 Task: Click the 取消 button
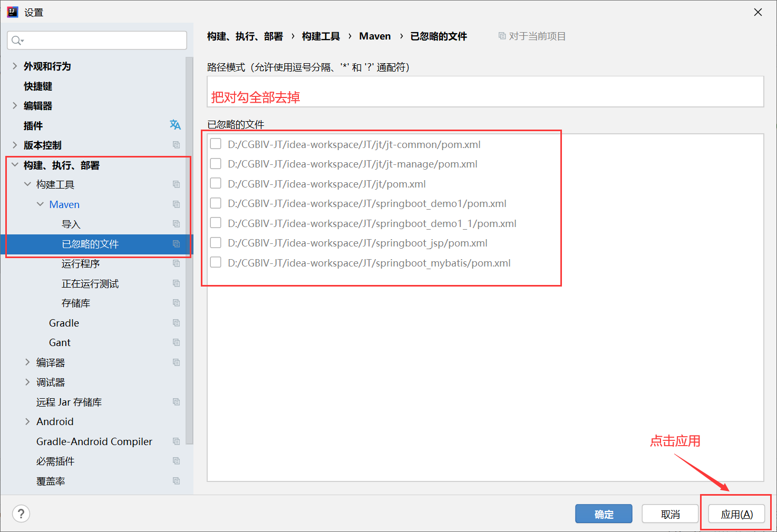coord(670,514)
